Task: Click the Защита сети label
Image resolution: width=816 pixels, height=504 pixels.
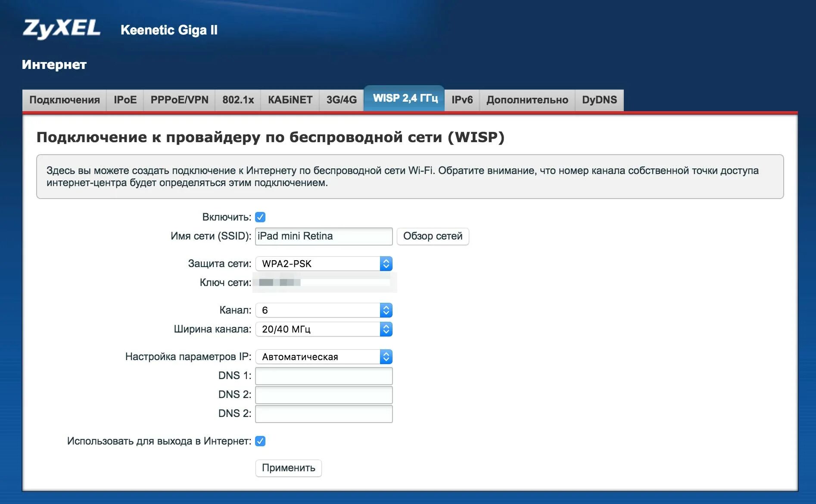Action: coord(220,264)
